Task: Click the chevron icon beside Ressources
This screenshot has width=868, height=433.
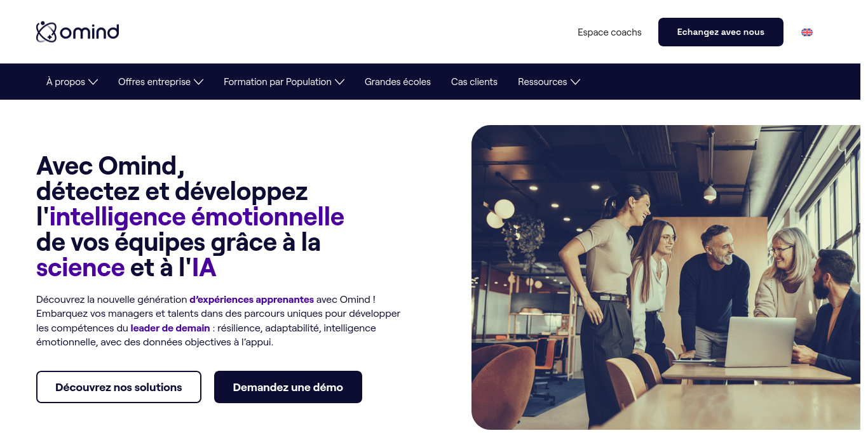Action: (575, 82)
